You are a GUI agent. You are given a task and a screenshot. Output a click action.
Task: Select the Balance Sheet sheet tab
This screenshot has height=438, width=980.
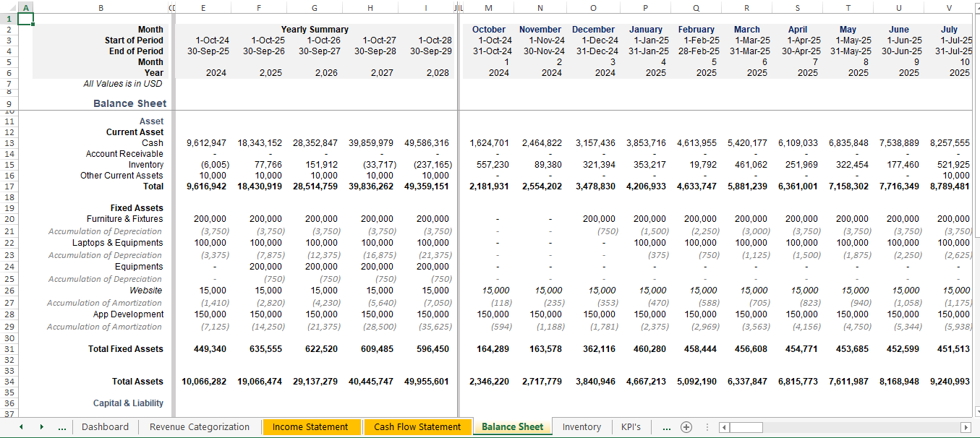[512, 427]
